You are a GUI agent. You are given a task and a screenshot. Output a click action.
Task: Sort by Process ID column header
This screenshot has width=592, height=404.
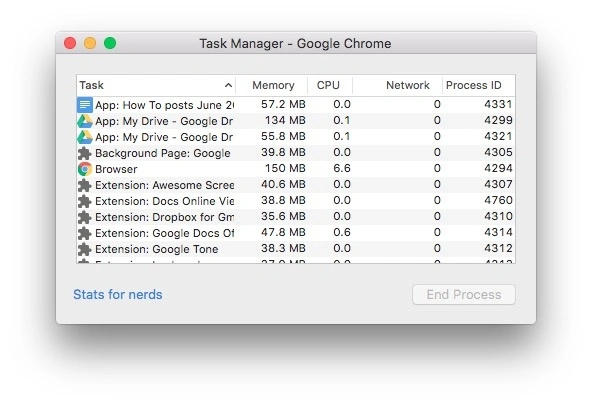[x=473, y=85]
